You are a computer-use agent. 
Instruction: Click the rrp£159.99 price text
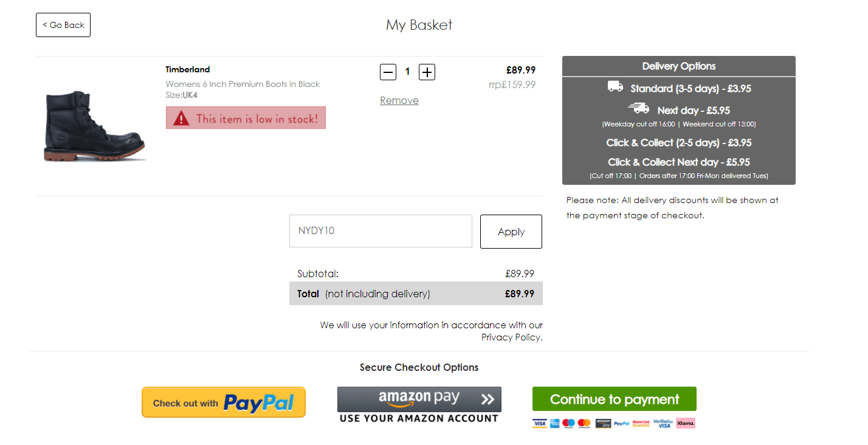(512, 85)
